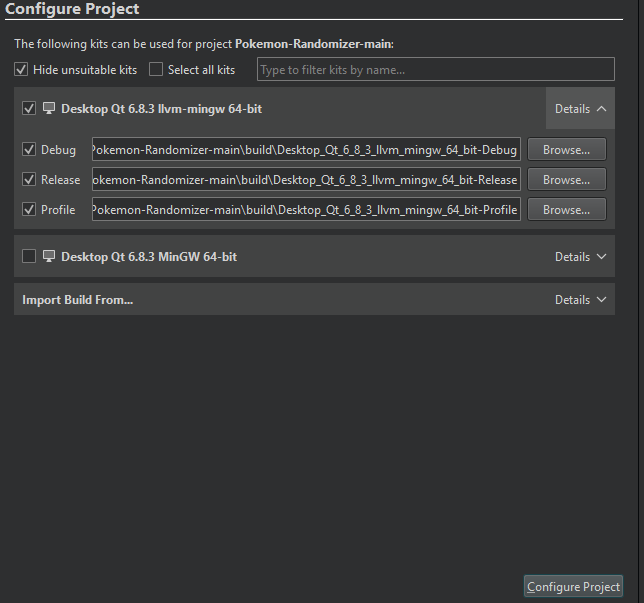Image resolution: width=644 pixels, height=603 pixels.
Task: Browse for the Release build directory
Action: point(567,179)
